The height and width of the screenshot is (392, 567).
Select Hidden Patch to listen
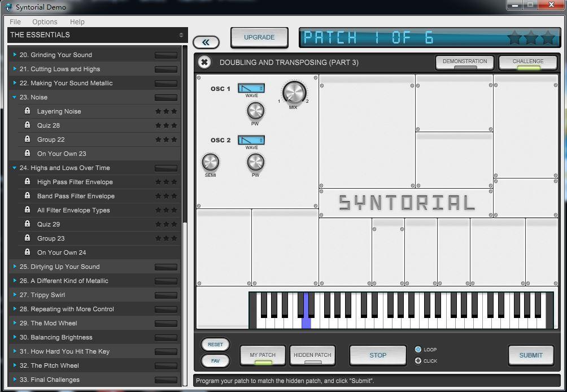(x=312, y=355)
